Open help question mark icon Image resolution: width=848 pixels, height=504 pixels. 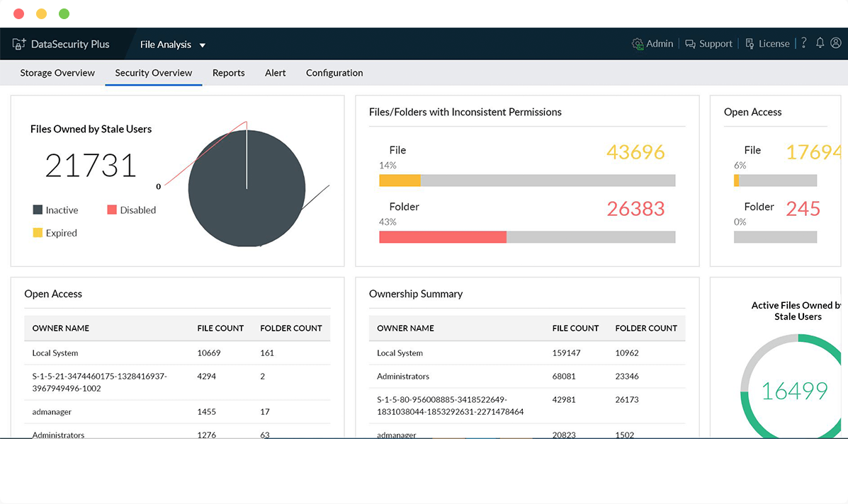pos(803,43)
